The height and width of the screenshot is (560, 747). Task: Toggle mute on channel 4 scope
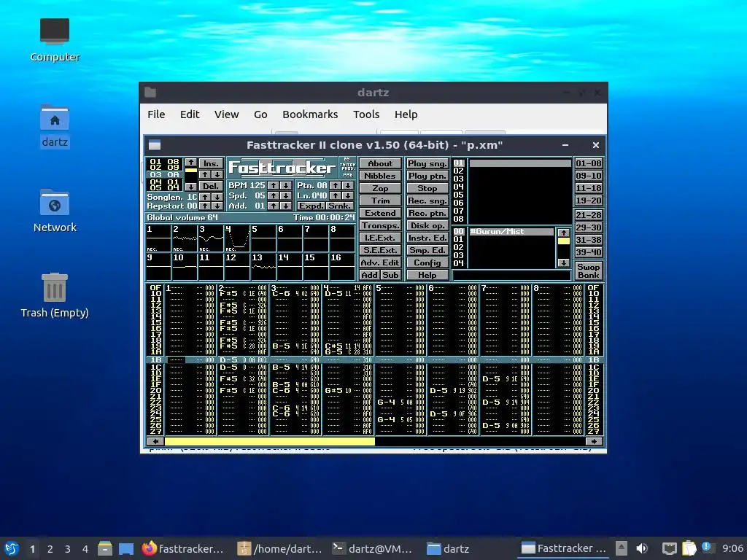point(237,238)
